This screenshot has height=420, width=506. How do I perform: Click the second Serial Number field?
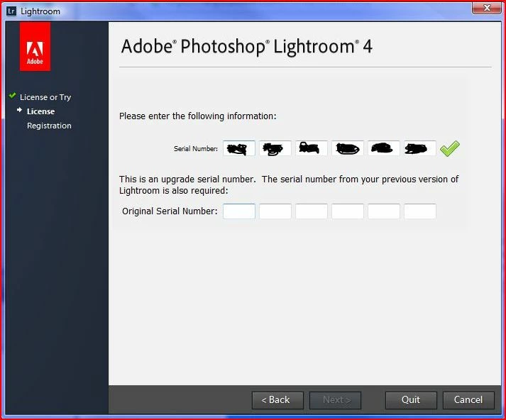(x=275, y=148)
